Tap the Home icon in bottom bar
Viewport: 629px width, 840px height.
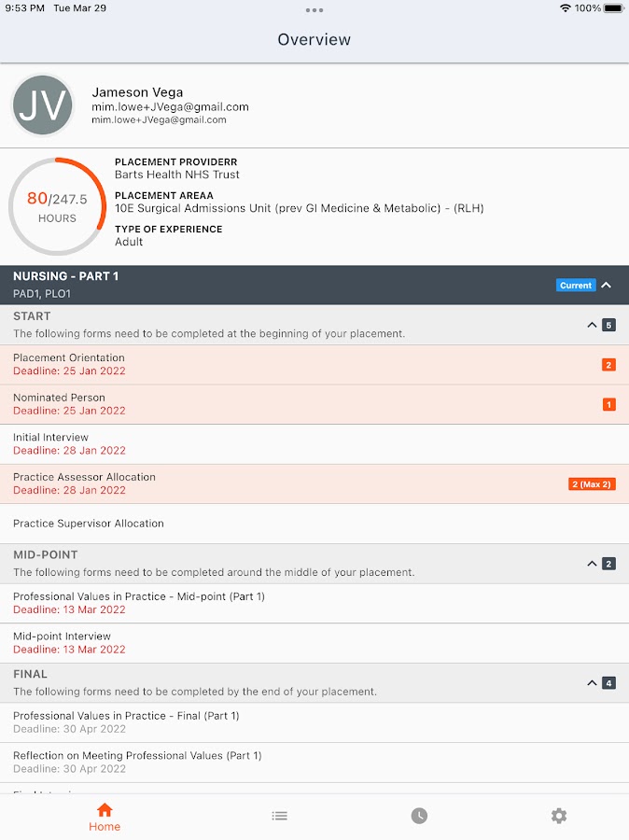(x=105, y=809)
